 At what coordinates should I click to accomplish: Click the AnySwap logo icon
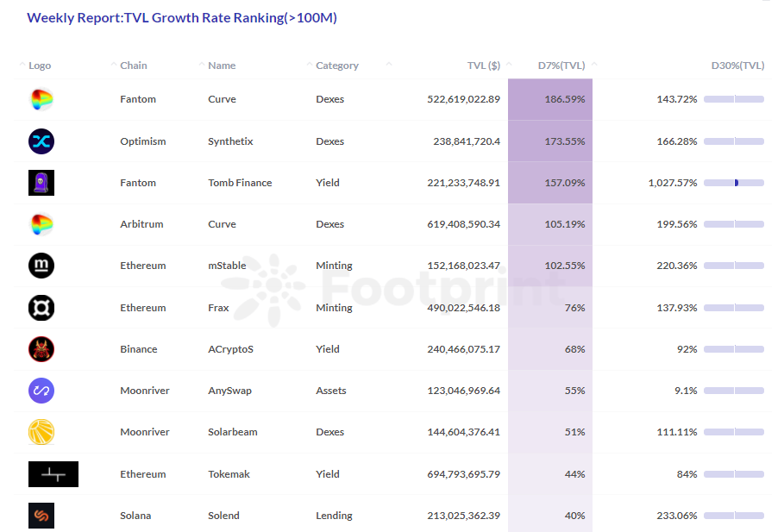(41, 391)
